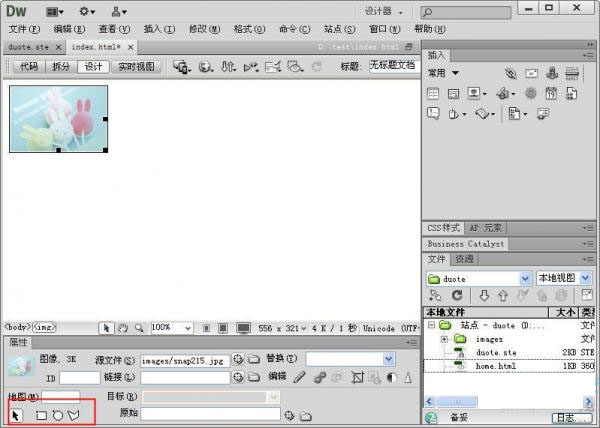Select the Zoom magnifier tool
The image size is (600, 428).
[138, 327]
